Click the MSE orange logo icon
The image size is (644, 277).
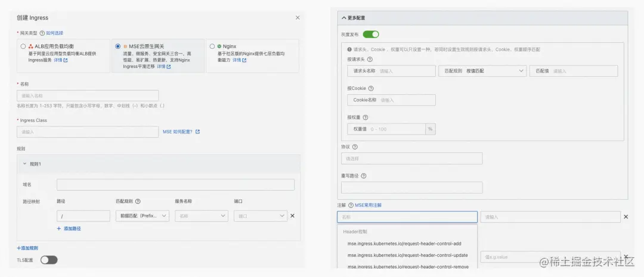click(125, 46)
